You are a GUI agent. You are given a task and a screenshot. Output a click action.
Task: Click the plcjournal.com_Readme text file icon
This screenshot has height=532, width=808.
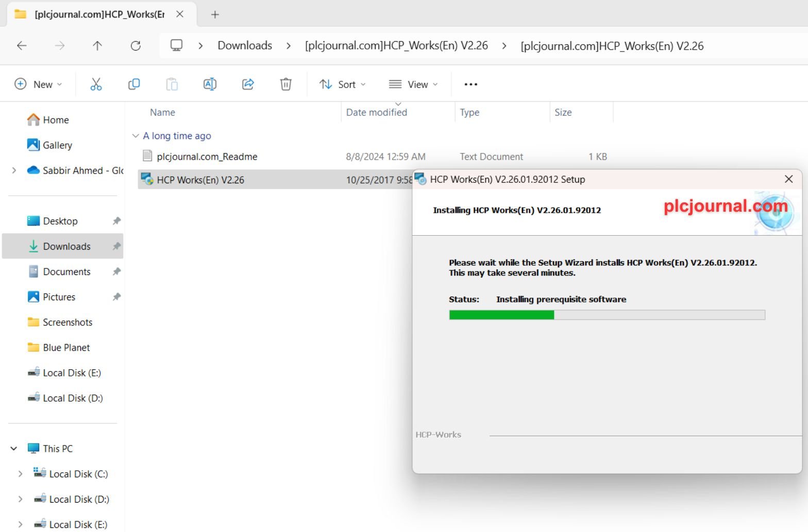147,156
